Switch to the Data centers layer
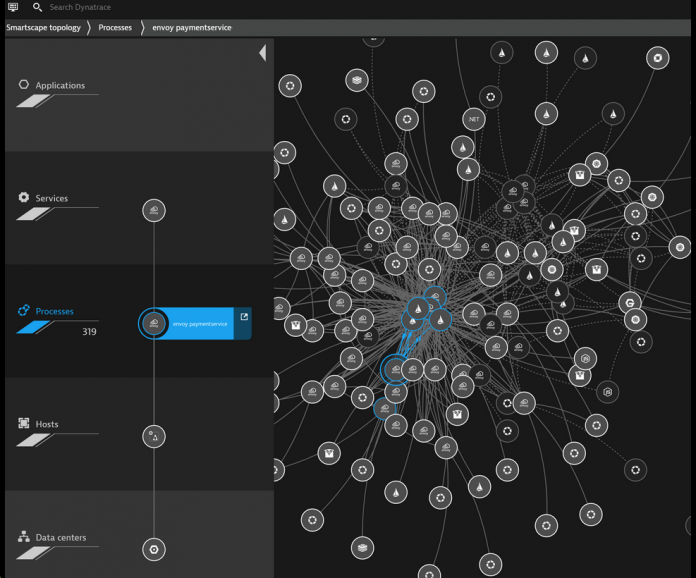 60,538
